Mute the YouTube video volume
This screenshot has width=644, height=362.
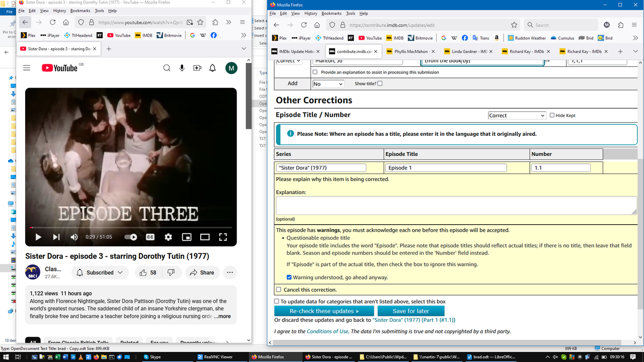pos(74,237)
